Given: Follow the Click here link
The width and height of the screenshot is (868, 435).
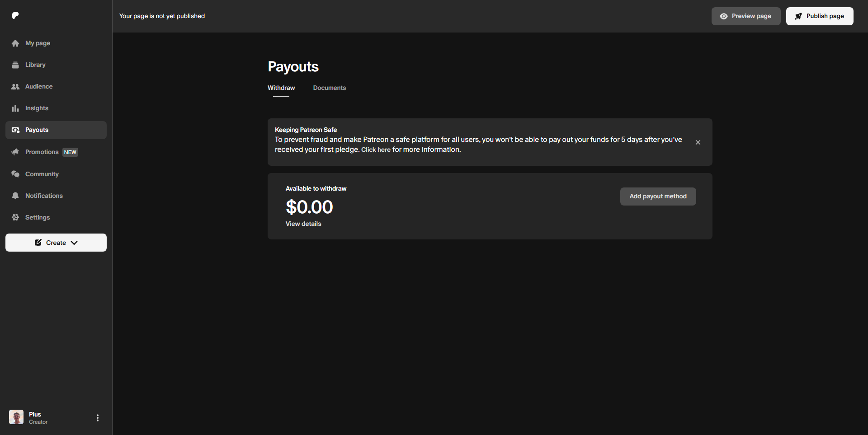Looking at the screenshot, I should tap(376, 150).
